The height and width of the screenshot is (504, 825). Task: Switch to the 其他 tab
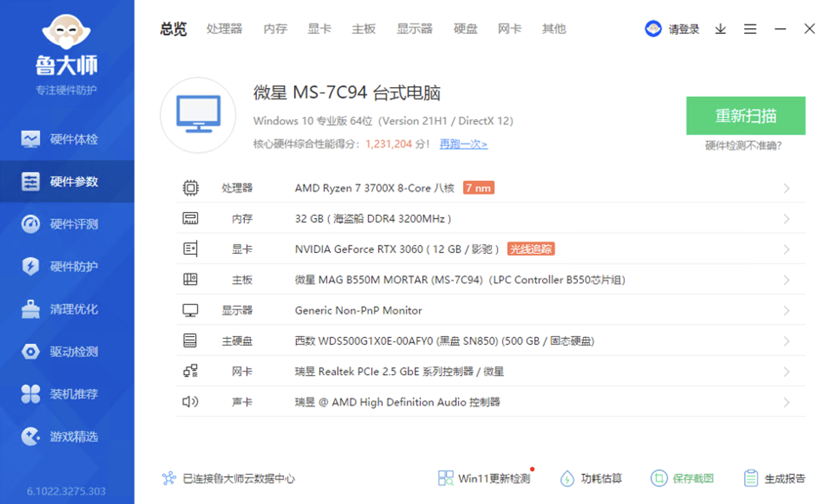click(x=554, y=29)
